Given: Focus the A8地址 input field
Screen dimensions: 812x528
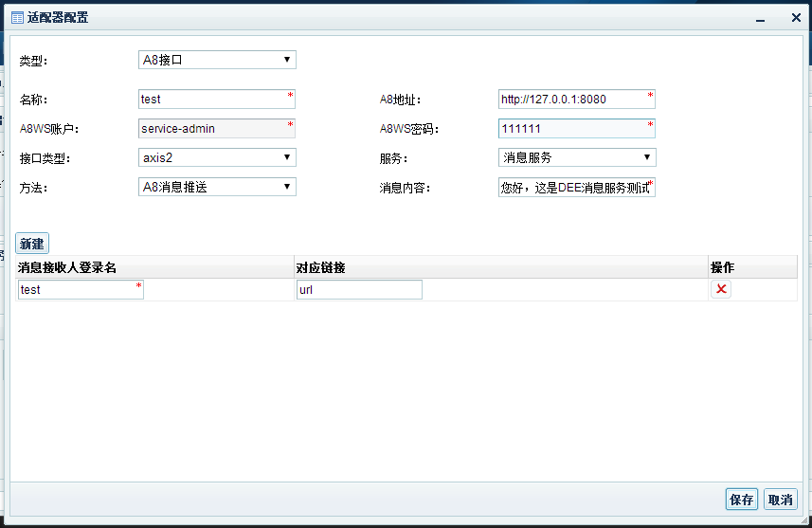Looking at the screenshot, I should tap(577, 99).
